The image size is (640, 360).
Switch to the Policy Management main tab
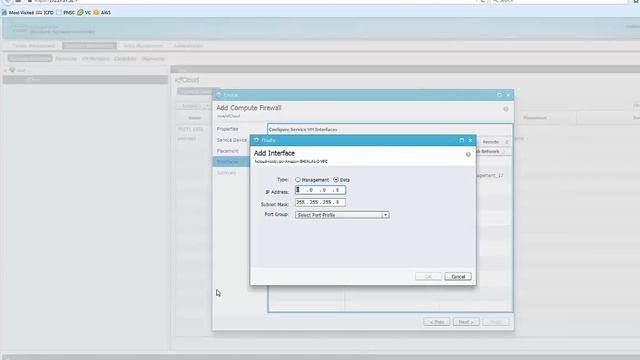click(143, 46)
